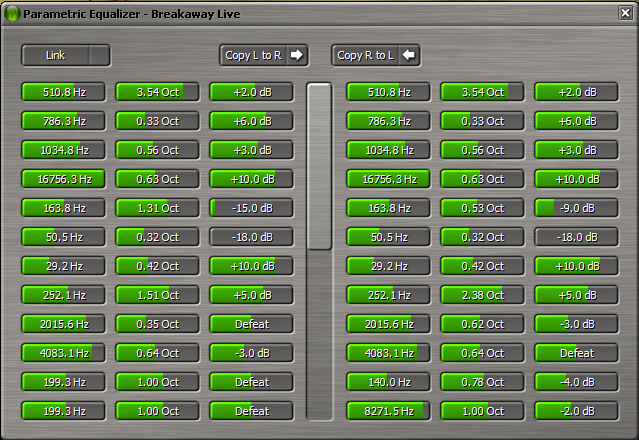
Task: Click right channel 0.78 Oct bandwidth slider
Action: click(482, 382)
